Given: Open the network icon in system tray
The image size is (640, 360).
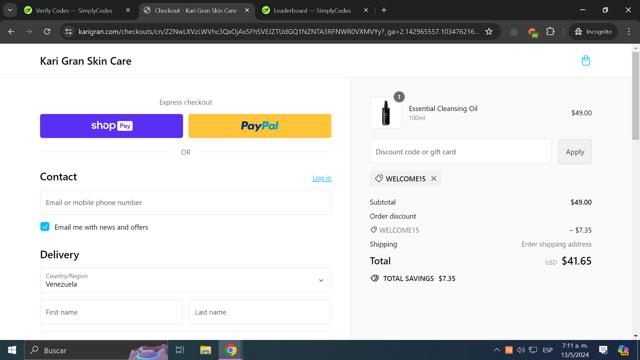Looking at the screenshot, I should (533, 350).
